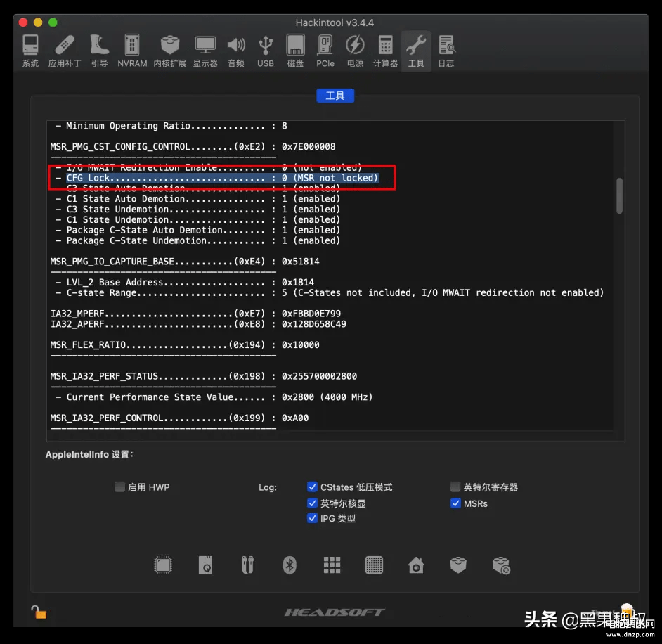Click the MSR_IA32_PERF_STATUS line
The image size is (662, 644).
click(204, 376)
